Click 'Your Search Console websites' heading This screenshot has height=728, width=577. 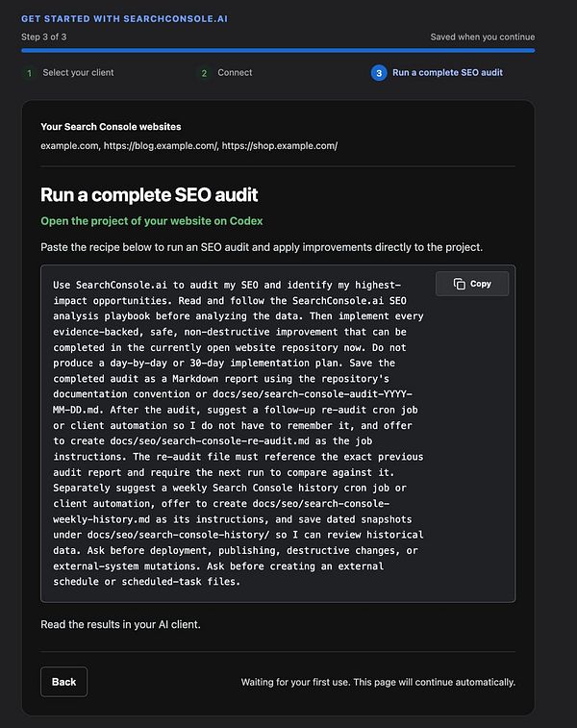(x=111, y=127)
